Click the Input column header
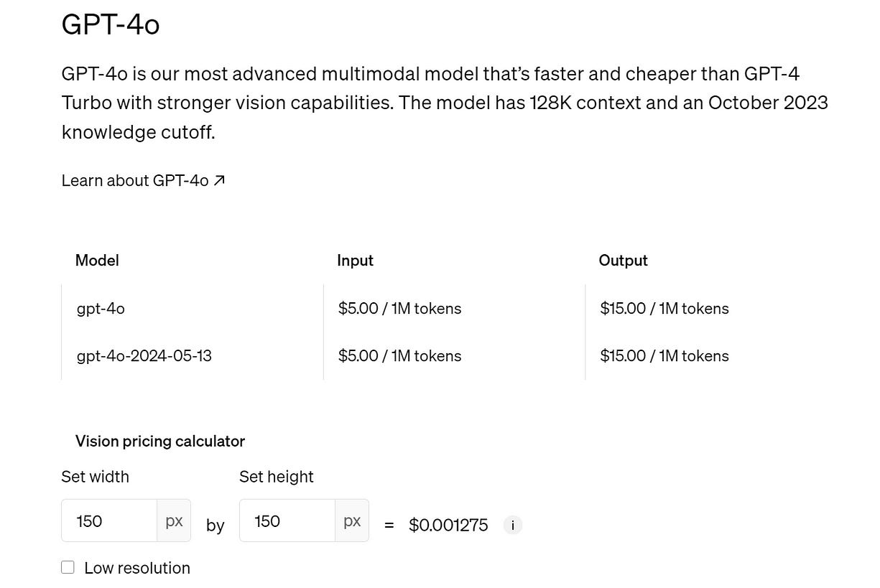880x588 pixels. click(355, 260)
